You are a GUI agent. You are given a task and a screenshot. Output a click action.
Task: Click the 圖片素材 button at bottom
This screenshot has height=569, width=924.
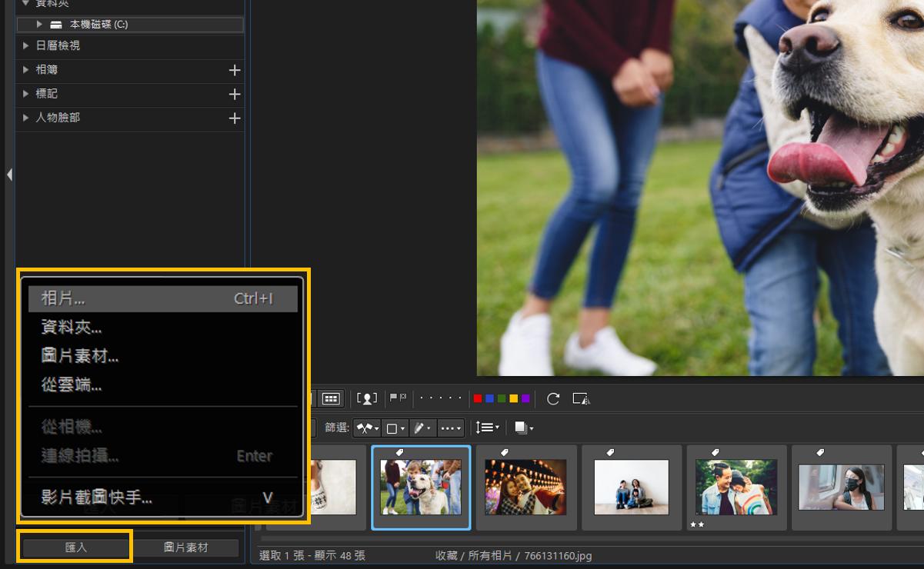point(185,547)
